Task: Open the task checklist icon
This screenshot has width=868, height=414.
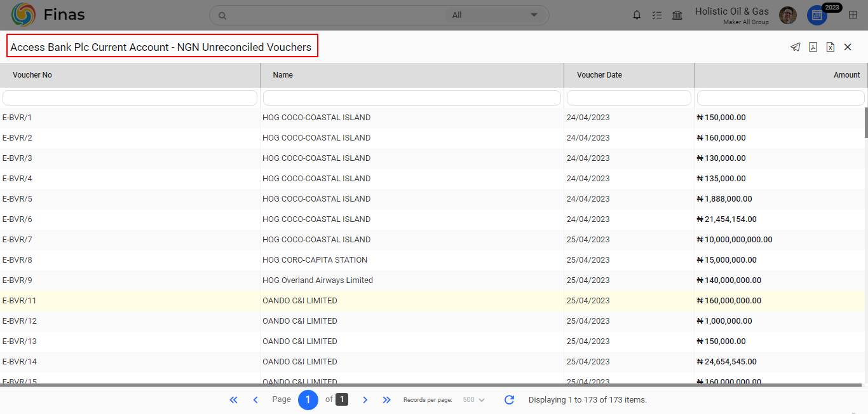Action: coord(657,15)
